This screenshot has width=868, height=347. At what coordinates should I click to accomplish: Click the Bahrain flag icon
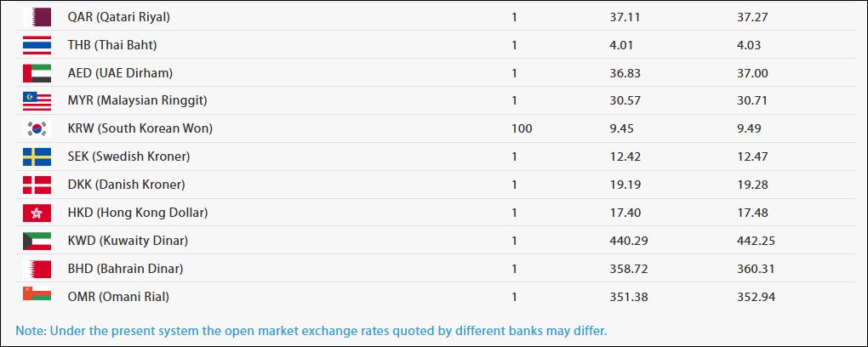pos(37,269)
